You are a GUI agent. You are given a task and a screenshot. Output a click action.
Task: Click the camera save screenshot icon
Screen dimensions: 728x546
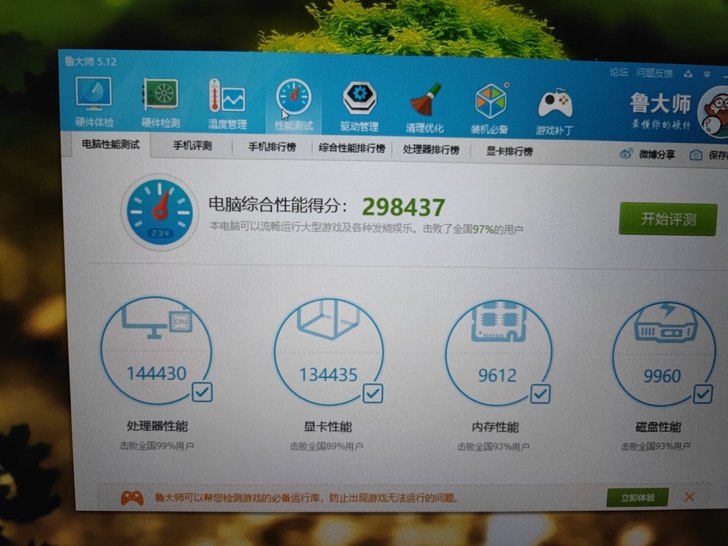click(696, 155)
